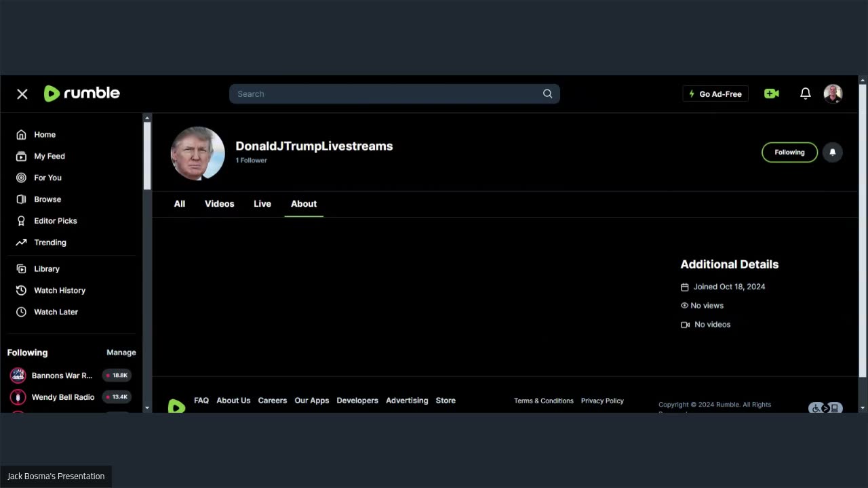Open the Store footer link
The width and height of the screenshot is (868, 488).
click(x=446, y=401)
